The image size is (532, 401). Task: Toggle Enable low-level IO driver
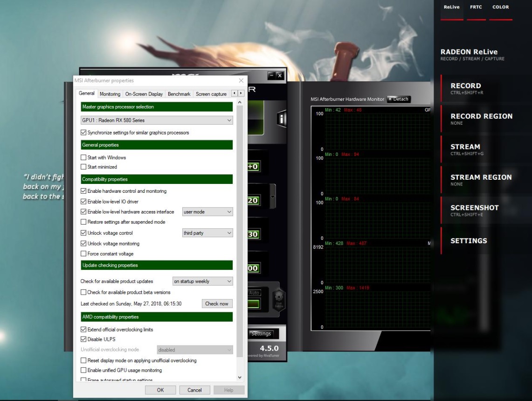click(x=83, y=202)
